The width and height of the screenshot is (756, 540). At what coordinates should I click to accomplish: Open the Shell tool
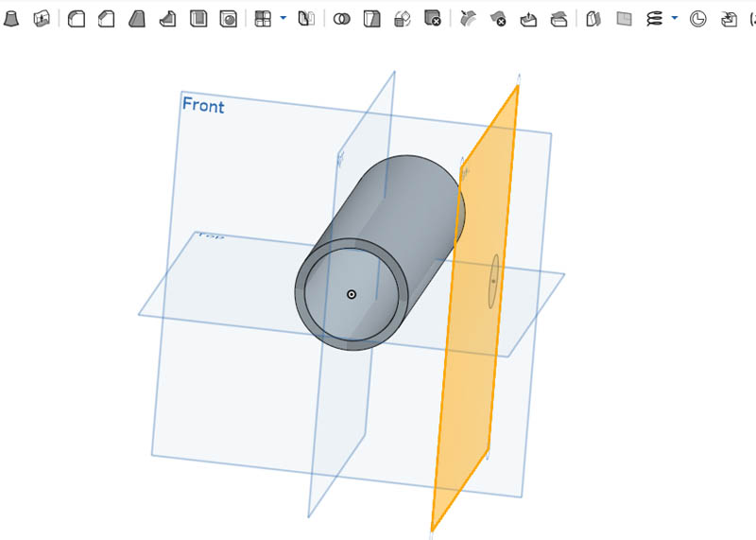(198, 18)
